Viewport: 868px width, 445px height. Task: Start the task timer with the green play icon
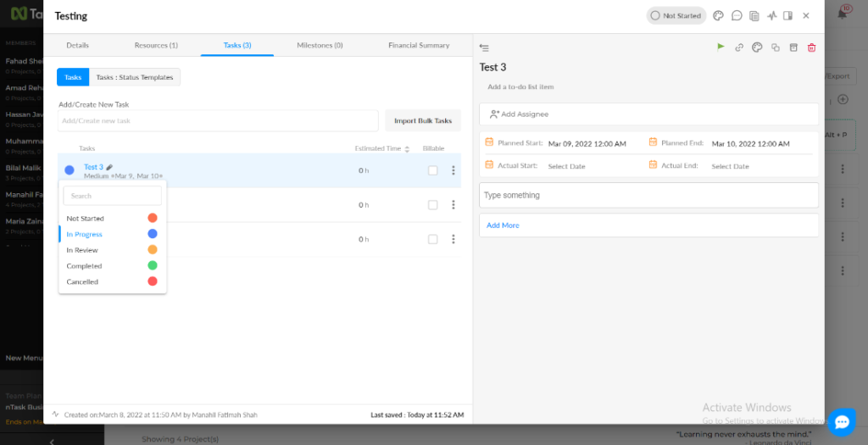pos(721,47)
